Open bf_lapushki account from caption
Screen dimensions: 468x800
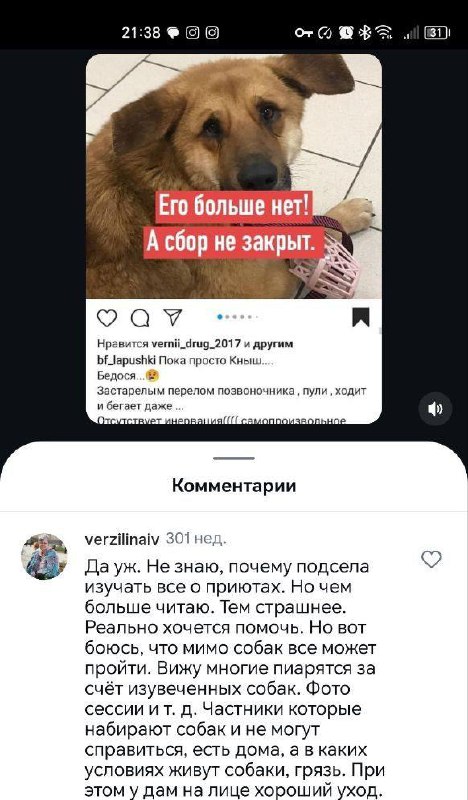[x=127, y=360]
